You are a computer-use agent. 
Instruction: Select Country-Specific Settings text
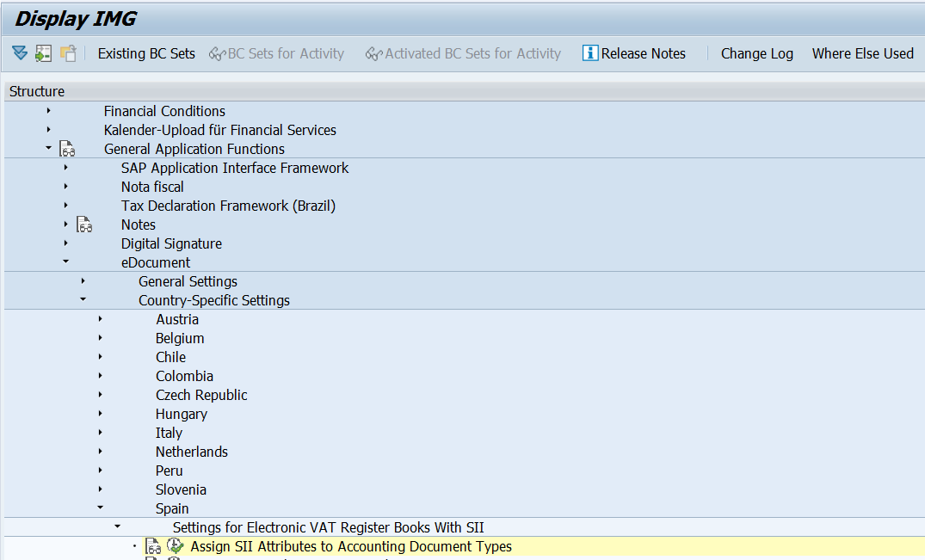pos(214,300)
